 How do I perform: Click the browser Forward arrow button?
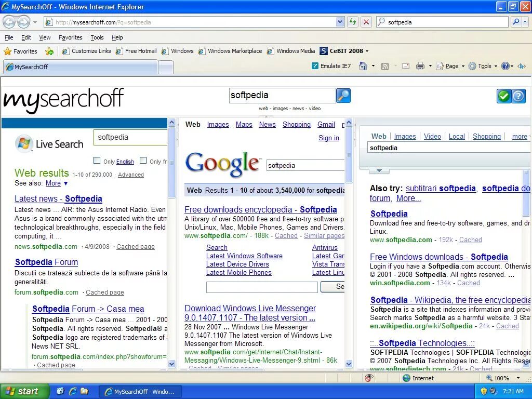point(23,22)
